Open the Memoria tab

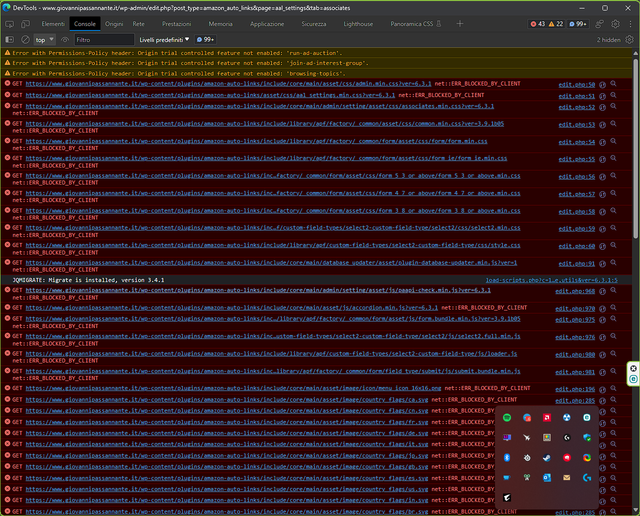[220, 24]
